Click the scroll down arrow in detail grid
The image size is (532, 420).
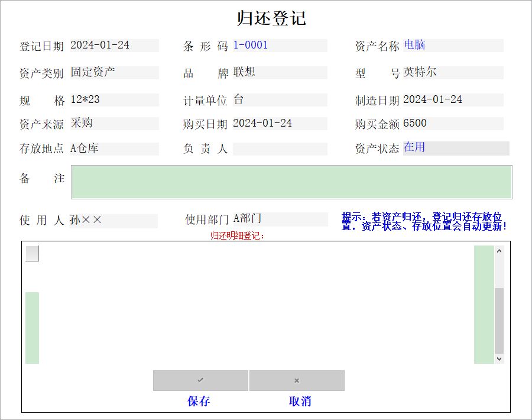coord(499,359)
